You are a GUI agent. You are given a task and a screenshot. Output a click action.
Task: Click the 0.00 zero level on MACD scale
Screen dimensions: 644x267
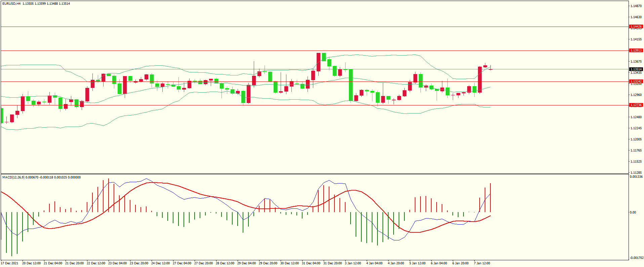[633, 212]
